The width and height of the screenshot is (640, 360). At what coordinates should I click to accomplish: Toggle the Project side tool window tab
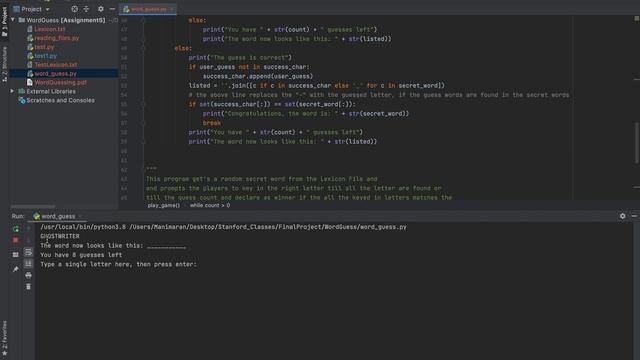click(x=4, y=22)
